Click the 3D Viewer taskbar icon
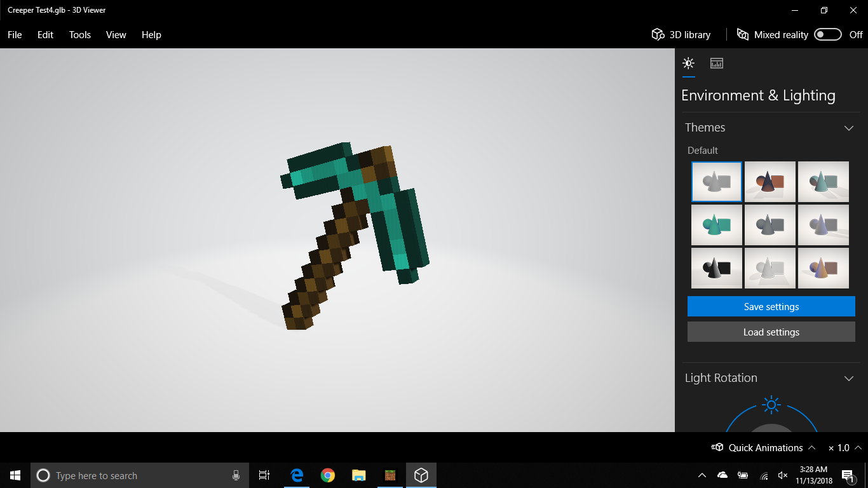This screenshot has width=868, height=488. 421,475
